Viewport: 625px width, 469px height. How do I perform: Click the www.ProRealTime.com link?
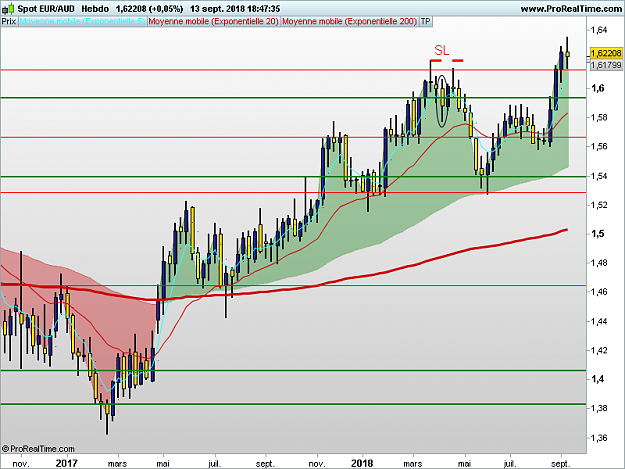571,9
